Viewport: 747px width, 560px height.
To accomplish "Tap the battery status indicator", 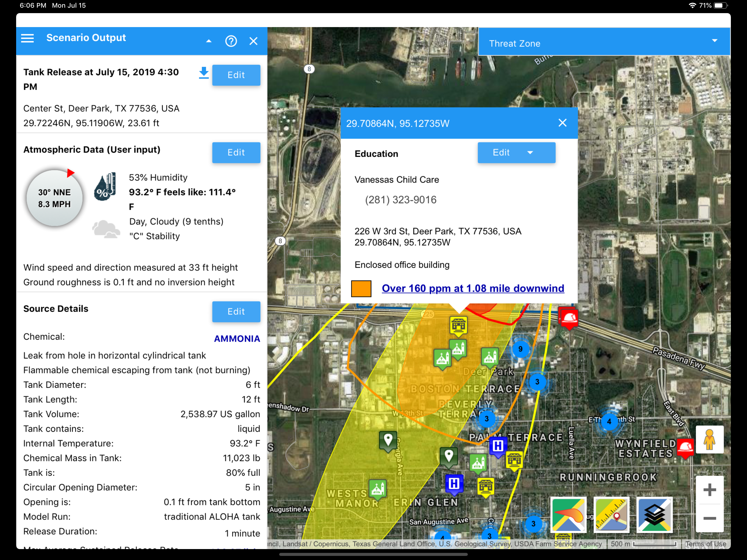I will 721,5.
